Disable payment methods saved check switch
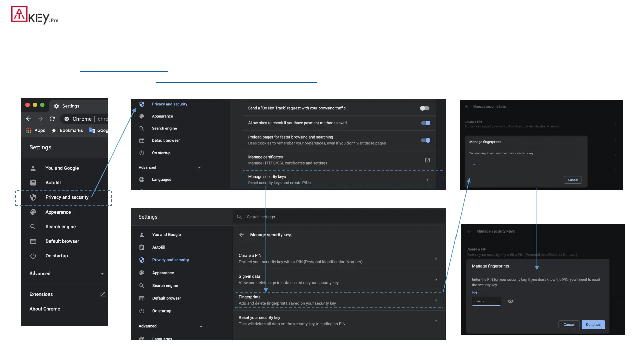 tap(425, 123)
